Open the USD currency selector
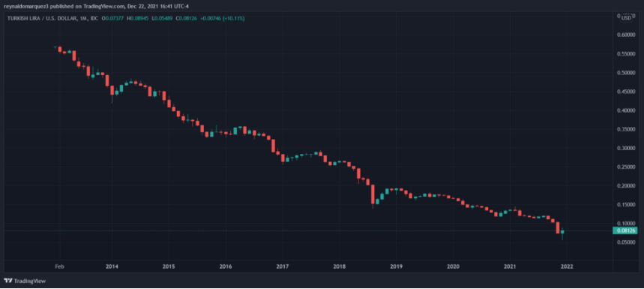Image resolution: width=644 pixels, height=289 pixels. [x=626, y=18]
